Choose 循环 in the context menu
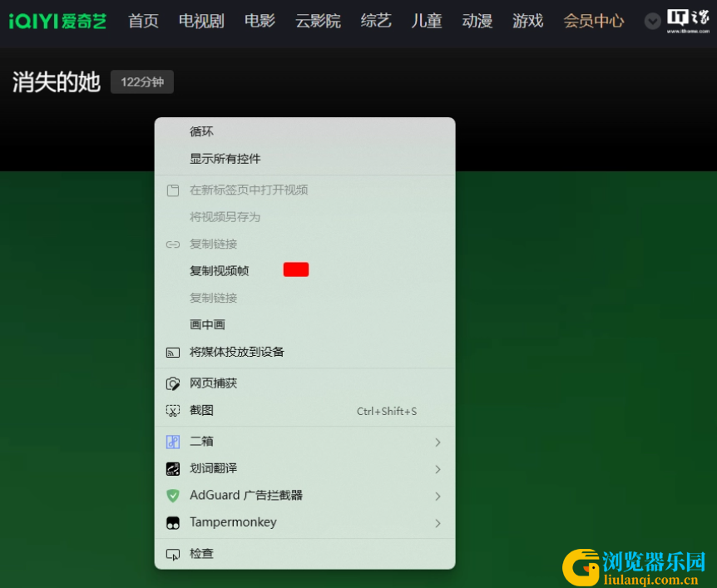This screenshot has height=588, width=717. pyautogui.click(x=305, y=131)
